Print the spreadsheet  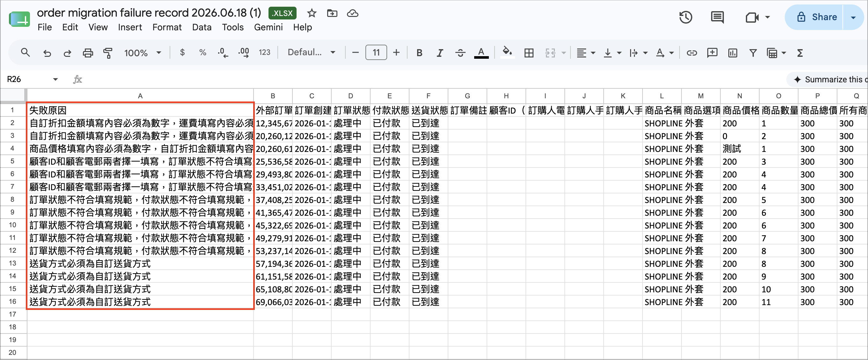coord(88,53)
